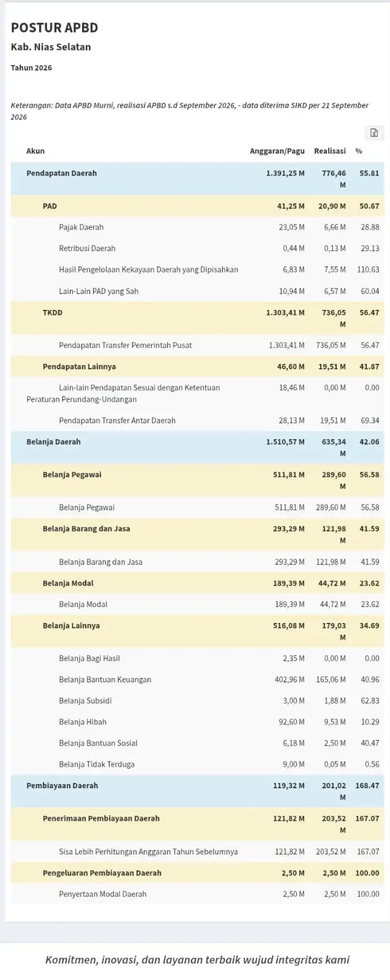Click the Belanja Bantuan Sosial row

(x=197, y=743)
